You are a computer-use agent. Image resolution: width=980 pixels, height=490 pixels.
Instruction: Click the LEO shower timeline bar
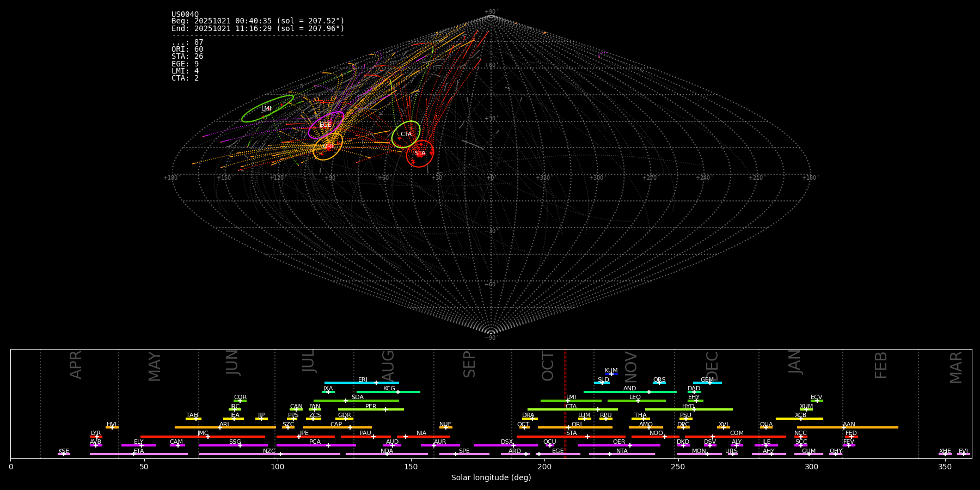point(636,401)
